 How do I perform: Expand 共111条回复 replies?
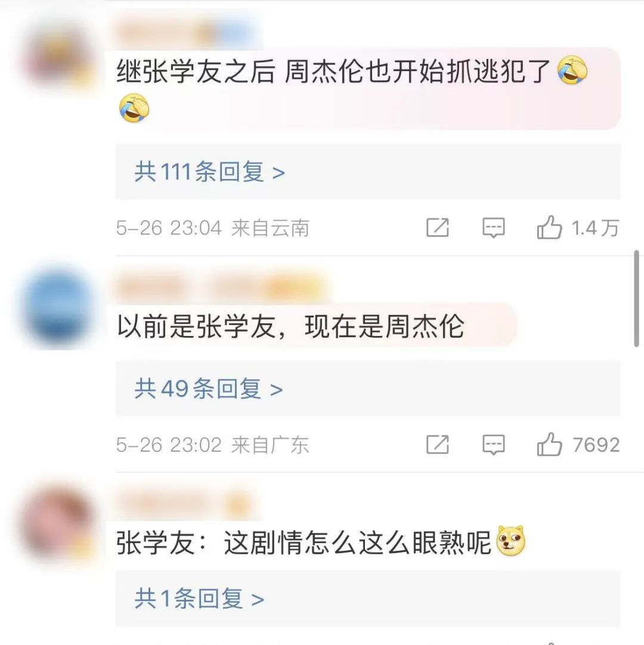coord(209,171)
